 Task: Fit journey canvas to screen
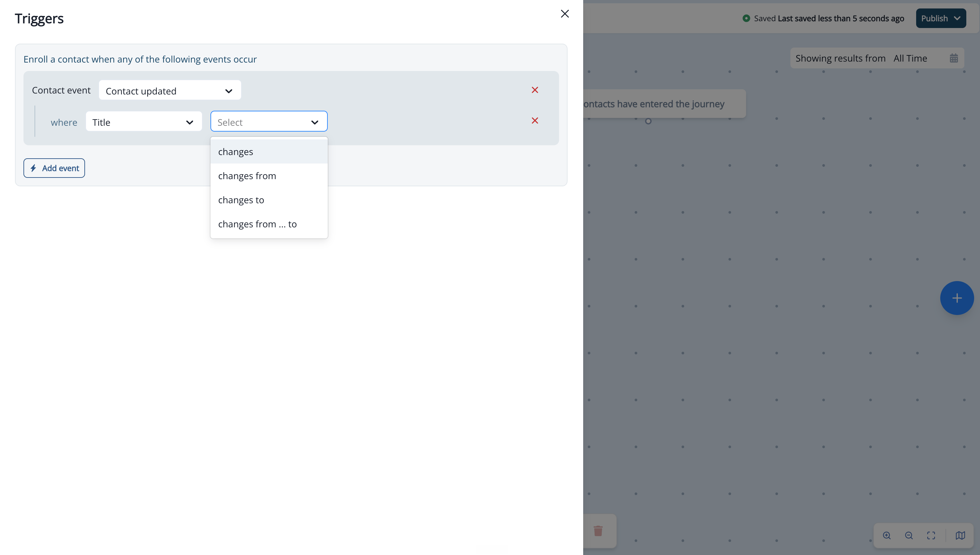click(931, 535)
